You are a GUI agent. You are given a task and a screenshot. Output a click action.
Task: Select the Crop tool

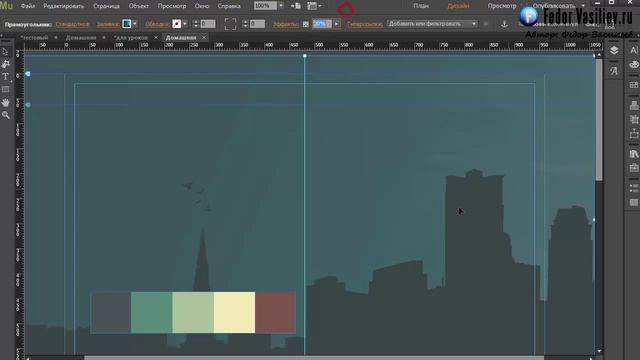(x=5, y=64)
